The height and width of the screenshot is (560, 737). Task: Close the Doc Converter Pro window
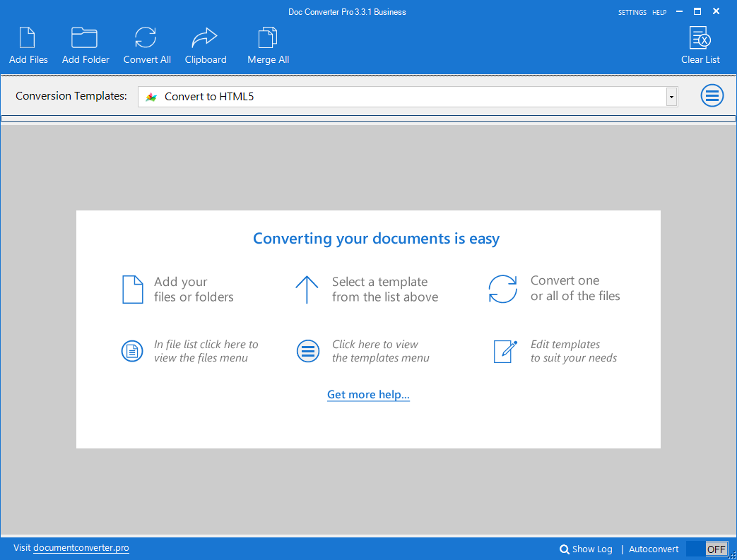(x=716, y=11)
